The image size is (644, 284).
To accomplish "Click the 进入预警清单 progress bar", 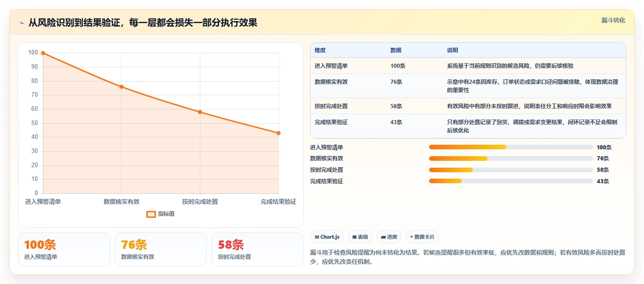I will pos(511,147).
